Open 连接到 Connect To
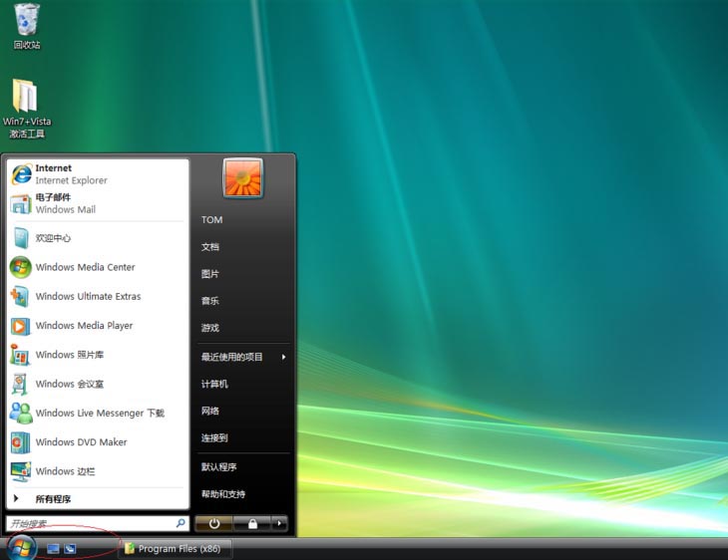 (214, 437)
